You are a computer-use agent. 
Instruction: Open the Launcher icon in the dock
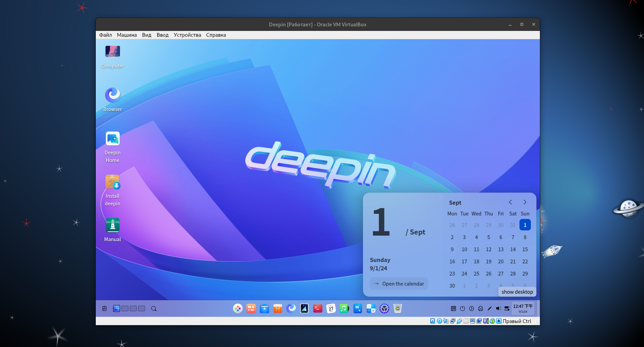tap(238, 308)
